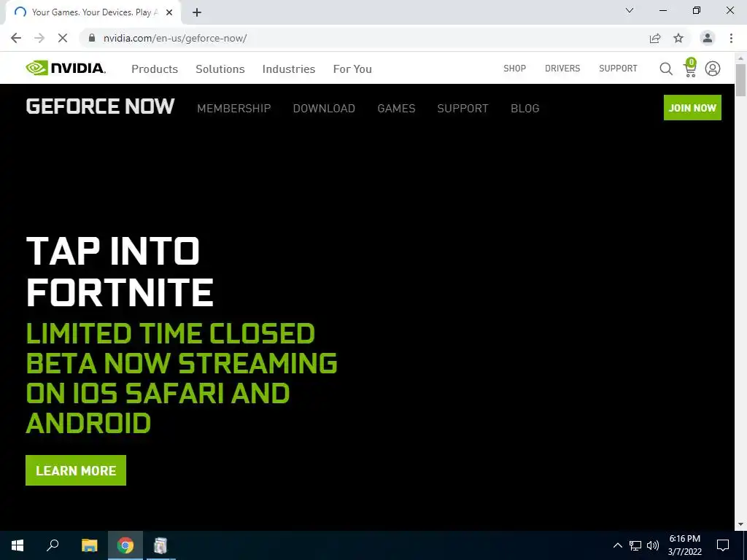Go back with browser back arrow
Viewport: 747px width, 560px height.
point(16,38)
